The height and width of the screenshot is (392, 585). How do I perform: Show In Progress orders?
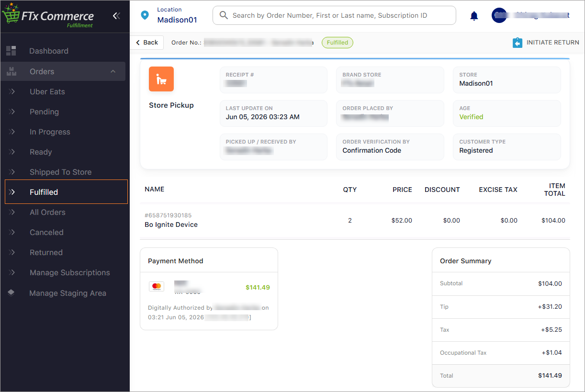50,132
